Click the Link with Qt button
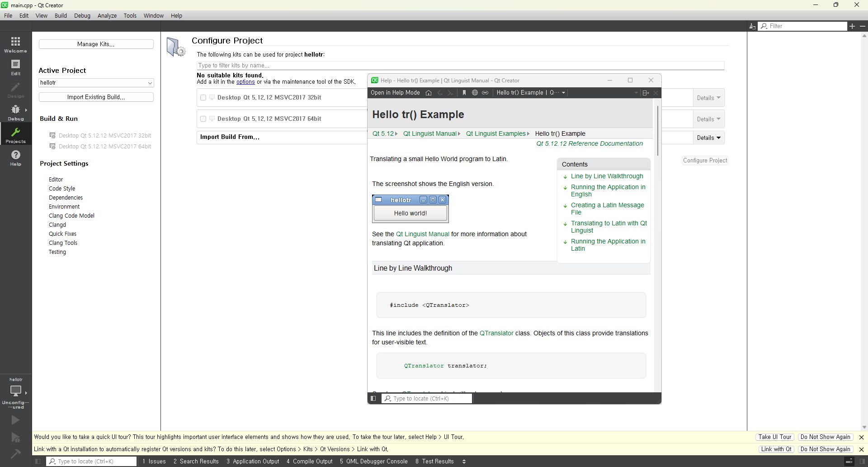 (776, 449)
